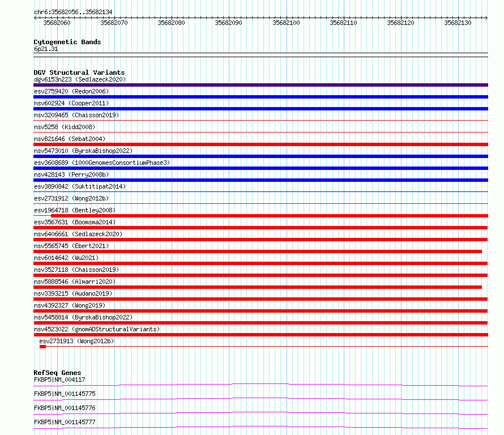
Task: Click the blue nsv602924 variant bar
Action: click(x=260, y=109)
